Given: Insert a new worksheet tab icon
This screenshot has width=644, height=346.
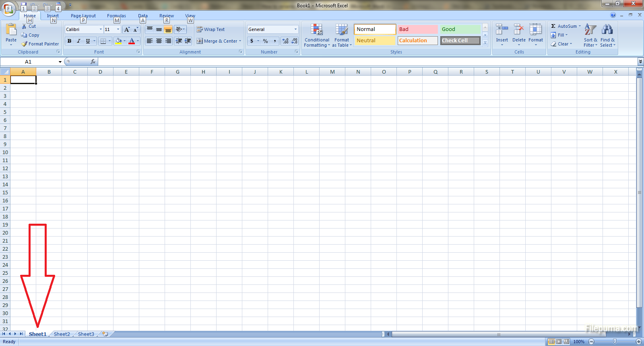Looking at the screenshot, I should (105, 334).
